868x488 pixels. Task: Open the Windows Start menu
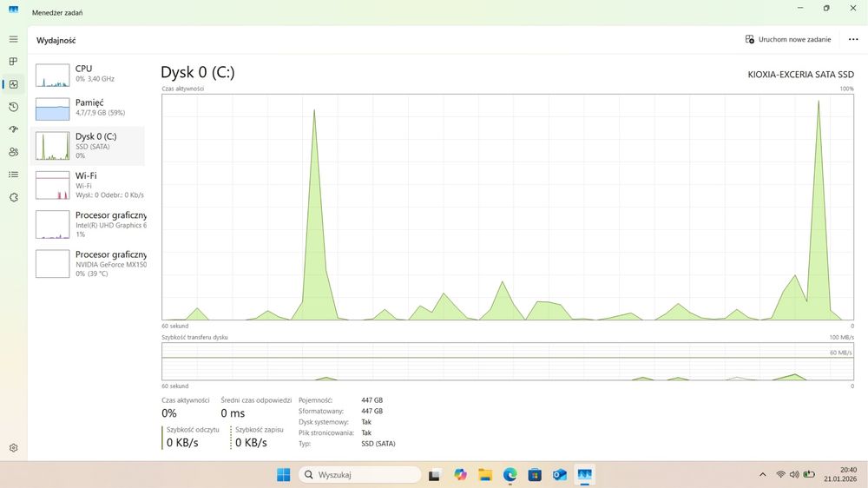[x=284, y=475]
